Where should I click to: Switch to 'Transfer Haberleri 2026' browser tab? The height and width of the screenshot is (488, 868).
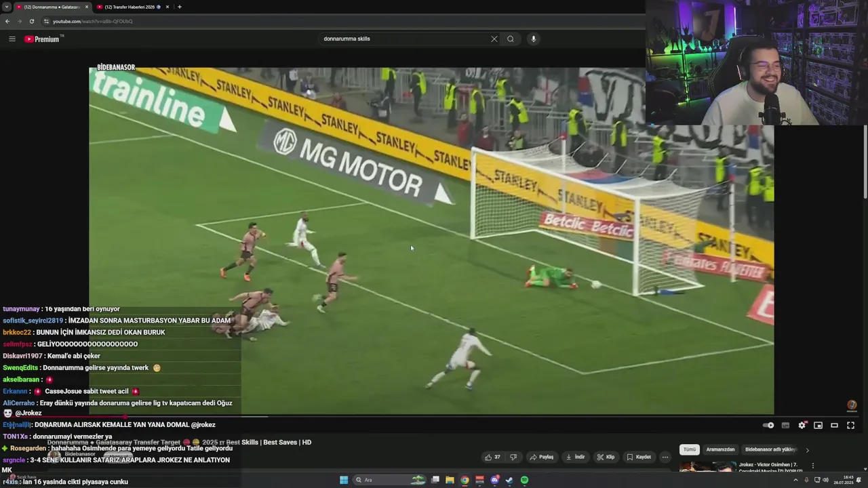click(x=132, y=7)
